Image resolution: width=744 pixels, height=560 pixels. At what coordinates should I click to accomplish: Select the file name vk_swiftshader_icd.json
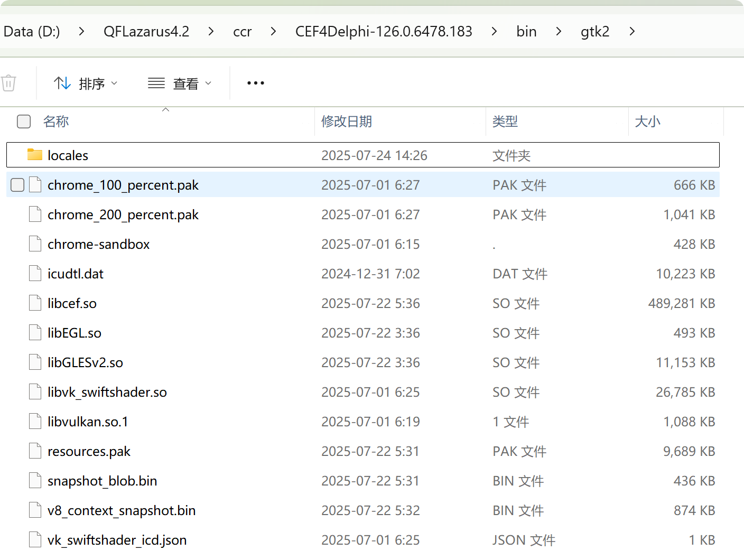[117, 540]
